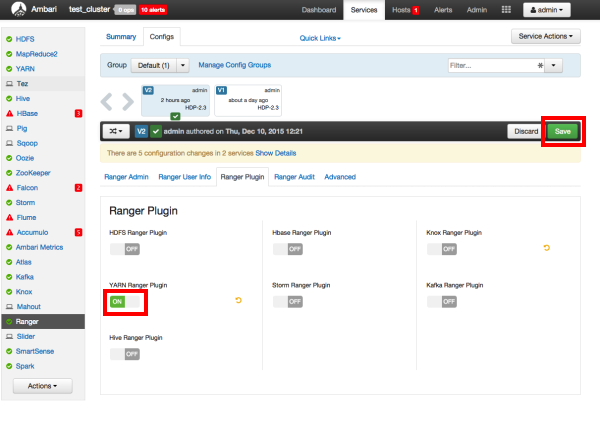This screenshot has width=600, height=433.
Task: Toggle the Hive Ranger Plugin switch
Action: click(125, 354)
